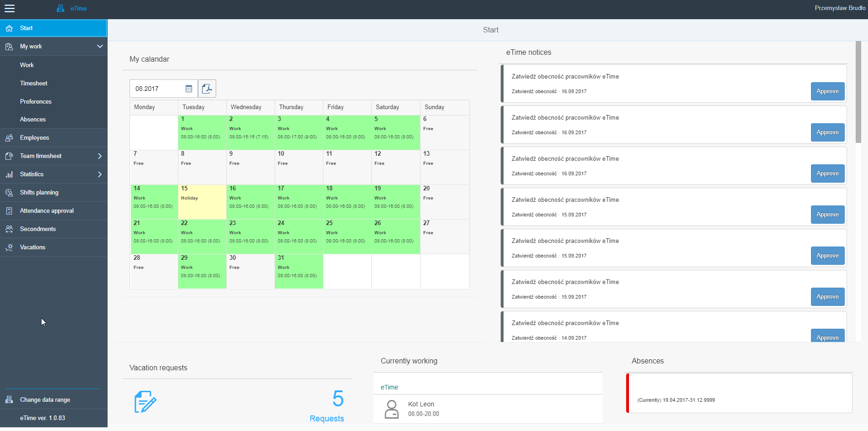Open the hamburger navigation menu

pos(9,8)
